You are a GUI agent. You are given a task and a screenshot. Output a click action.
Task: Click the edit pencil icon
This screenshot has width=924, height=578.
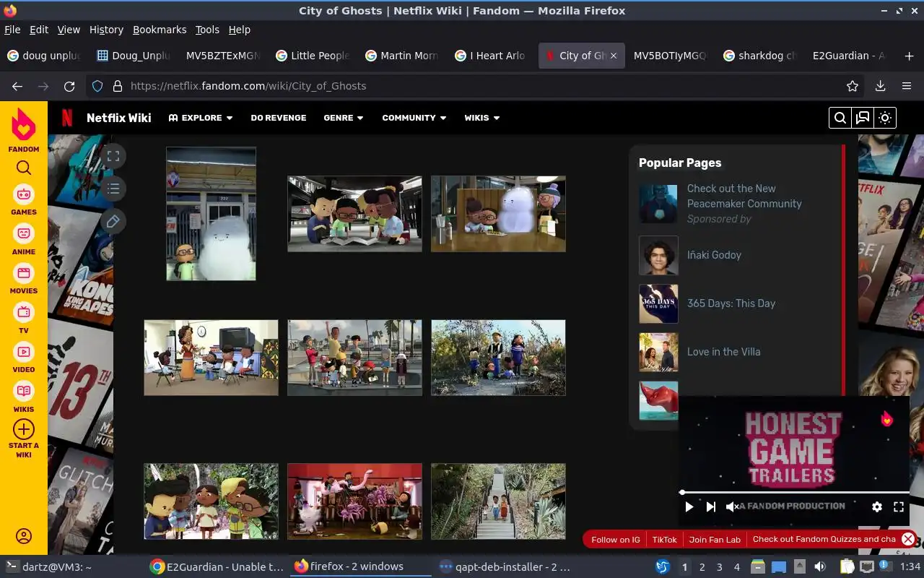[x=113, y=221]
